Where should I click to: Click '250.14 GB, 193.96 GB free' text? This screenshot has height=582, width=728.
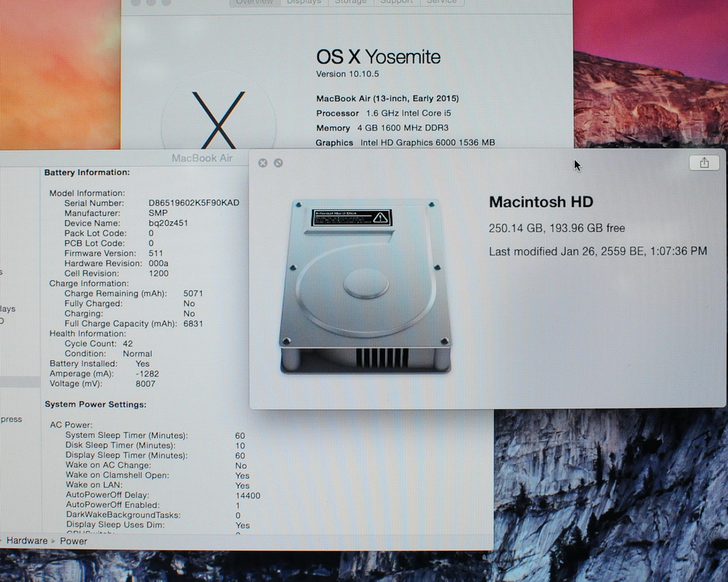(557, 228)
